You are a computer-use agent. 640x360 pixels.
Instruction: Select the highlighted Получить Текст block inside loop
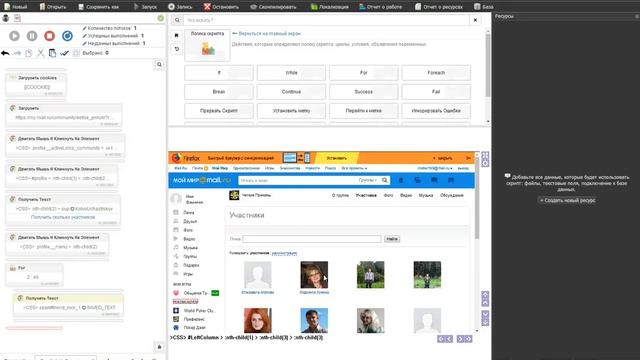click(x=68, y=305)
